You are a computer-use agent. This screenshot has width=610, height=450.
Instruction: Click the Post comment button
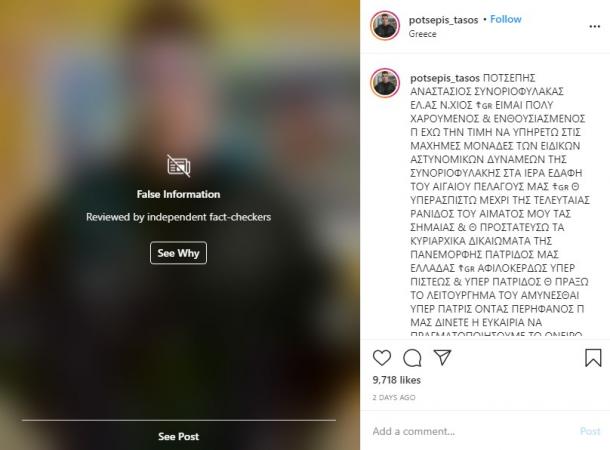pos(590,431)
